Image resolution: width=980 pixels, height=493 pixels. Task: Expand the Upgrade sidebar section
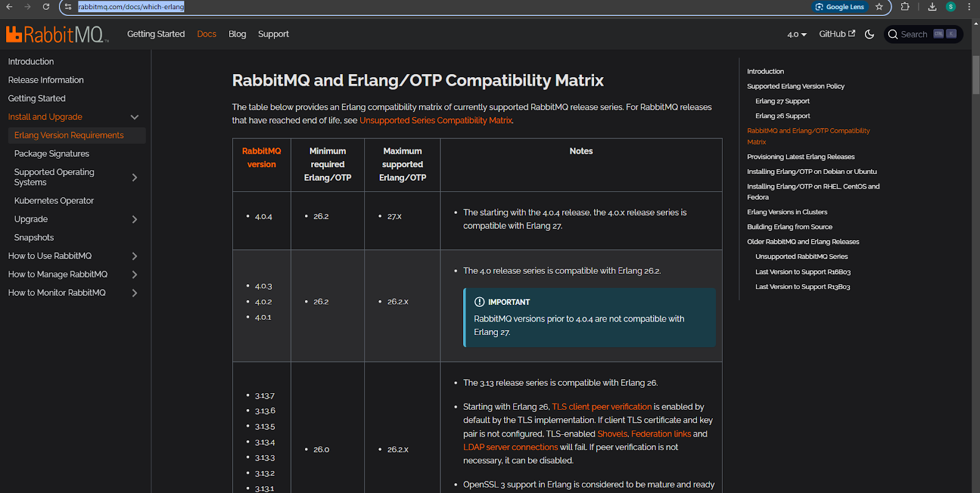tap(135, 219)
